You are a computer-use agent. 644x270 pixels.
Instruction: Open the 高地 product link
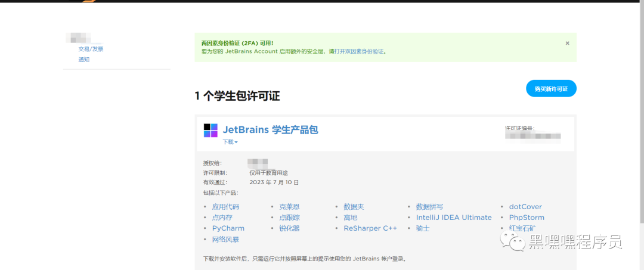coord(351,218)
